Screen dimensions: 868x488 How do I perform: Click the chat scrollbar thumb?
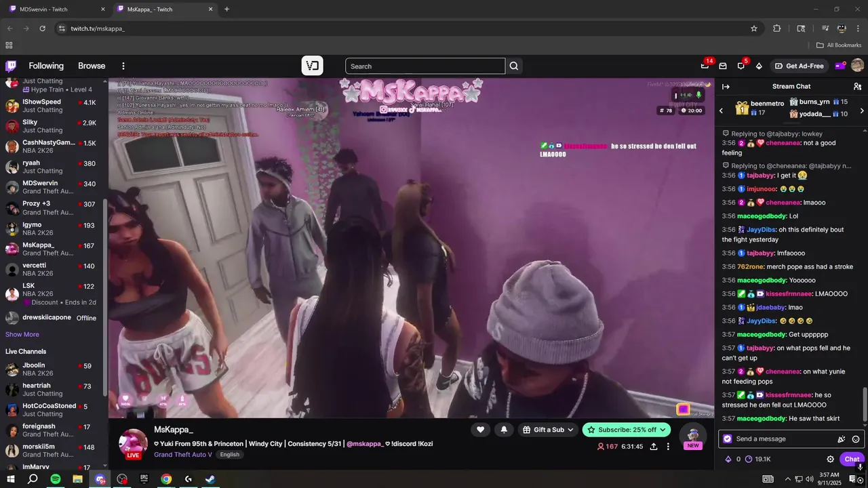click(x=864, y=405)
